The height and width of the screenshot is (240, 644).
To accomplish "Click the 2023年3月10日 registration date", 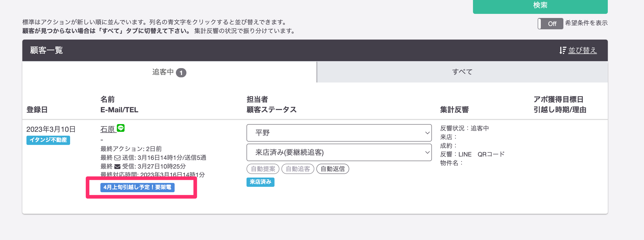I will pos(51,129).
